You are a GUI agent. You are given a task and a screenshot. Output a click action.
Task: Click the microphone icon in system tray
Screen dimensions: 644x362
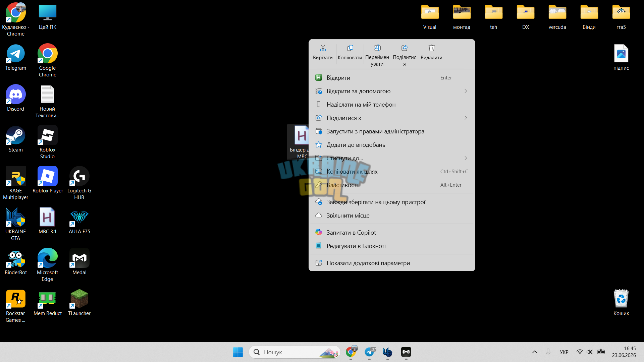tap(548, 352)
